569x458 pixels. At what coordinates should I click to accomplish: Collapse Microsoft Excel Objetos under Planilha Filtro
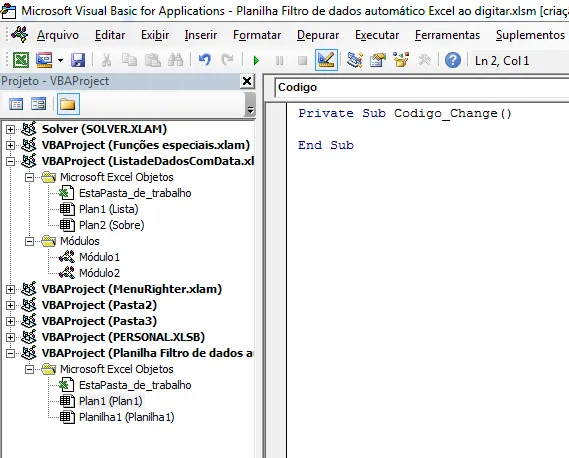point(29,369)
